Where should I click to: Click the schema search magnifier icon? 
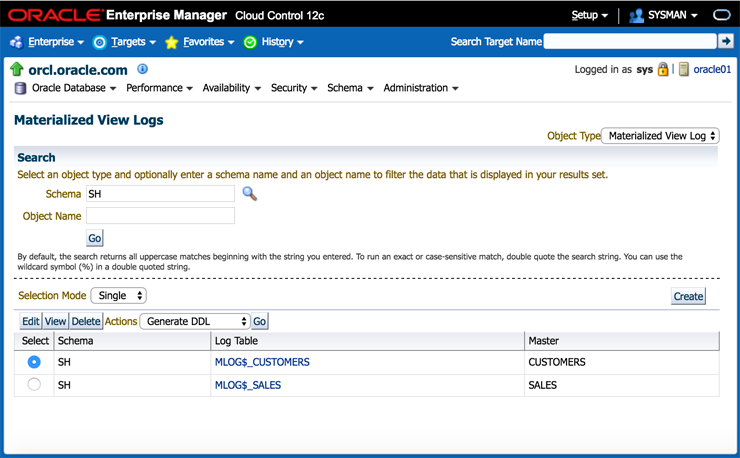pos(250,194)
